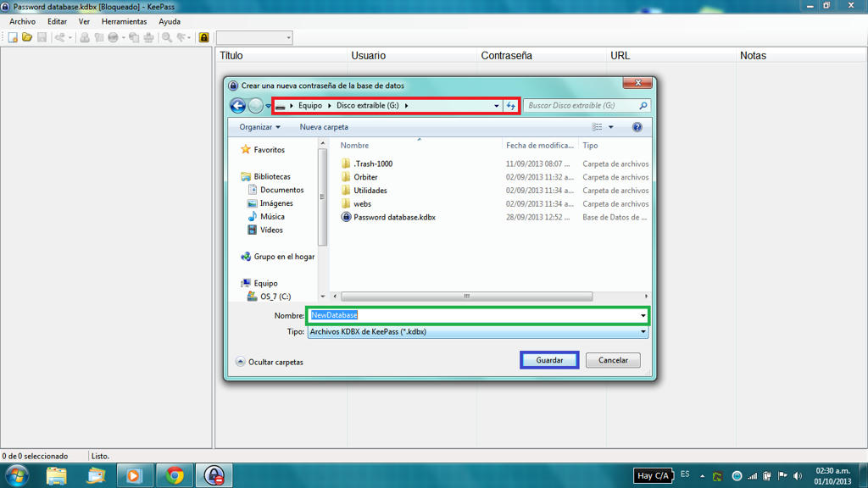Screen dimensions: 868x488
Task: Click the blue help question mark icon
Action: (x=637, y=127)
